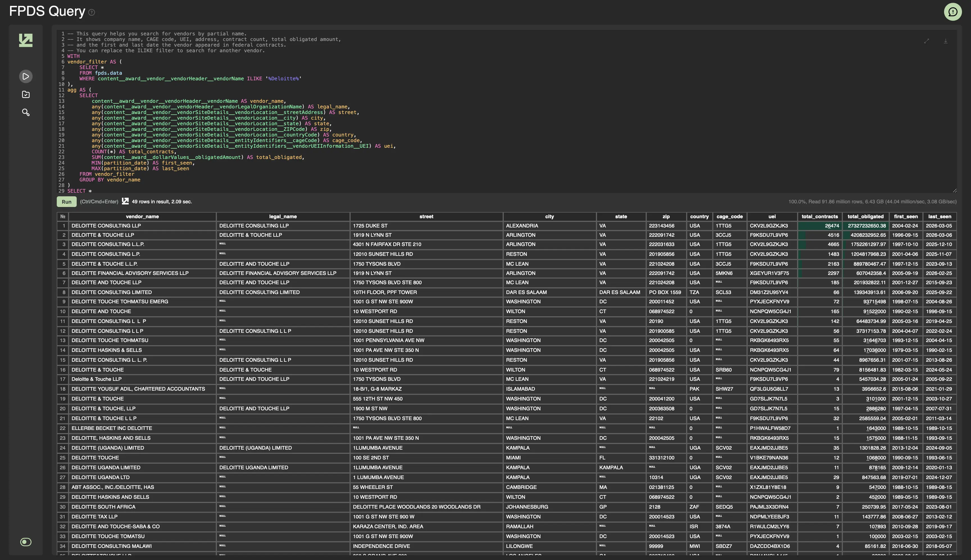The image size is (971, 560).
Task: Select street cell 1725 DUKE ST
Action: (x=426, y=226)
